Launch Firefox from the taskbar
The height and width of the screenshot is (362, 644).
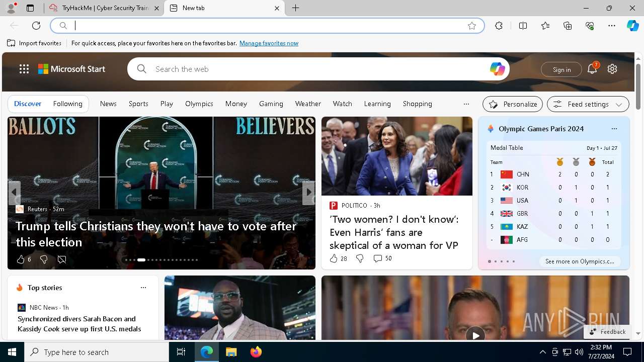coord(256,352)
